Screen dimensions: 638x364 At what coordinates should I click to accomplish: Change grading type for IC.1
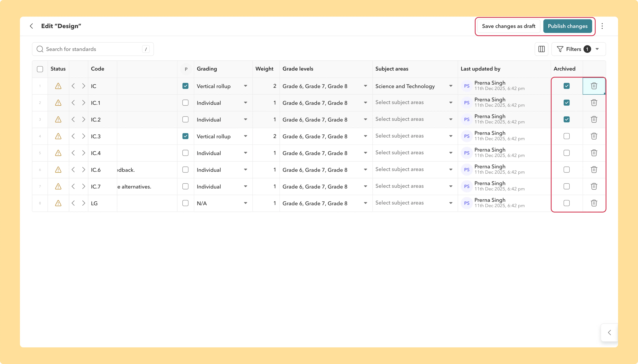click(x=245, y=103)
